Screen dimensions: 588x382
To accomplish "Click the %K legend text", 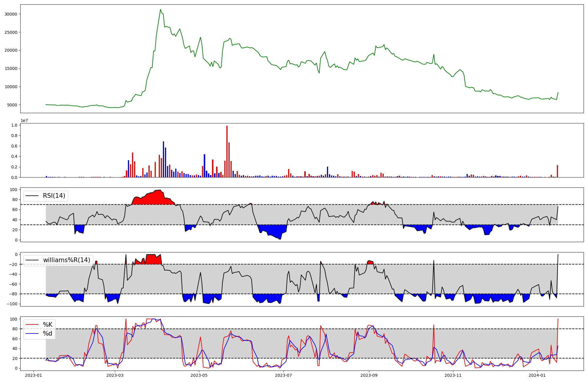I will [48, 325].
